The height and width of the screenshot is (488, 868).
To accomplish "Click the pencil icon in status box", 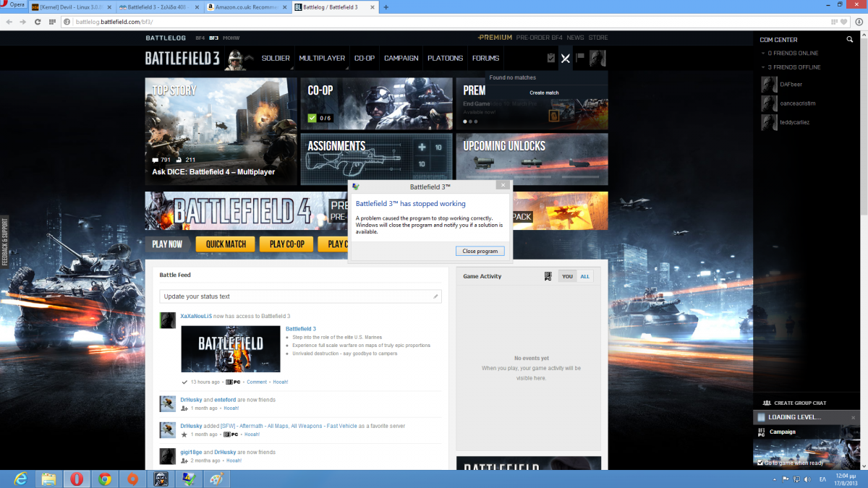I will (435, 296).
